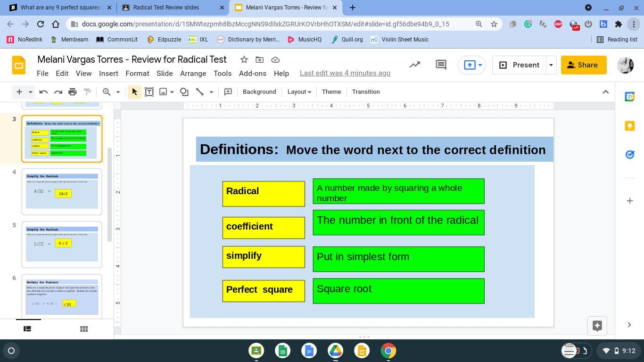The width and height of the screenshot is (644, 362).
Task: Select the yellow Radical box
Action: [x=264, y=194]
